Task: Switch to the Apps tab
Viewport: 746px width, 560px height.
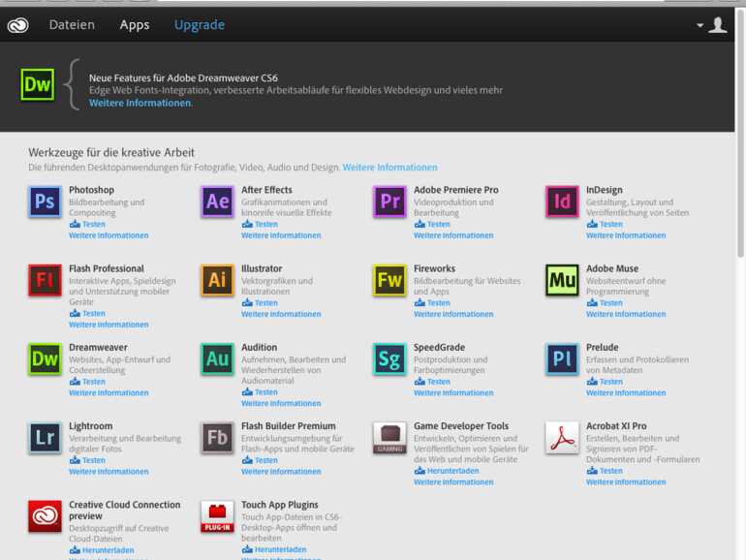Action: [x=135, y=25]
